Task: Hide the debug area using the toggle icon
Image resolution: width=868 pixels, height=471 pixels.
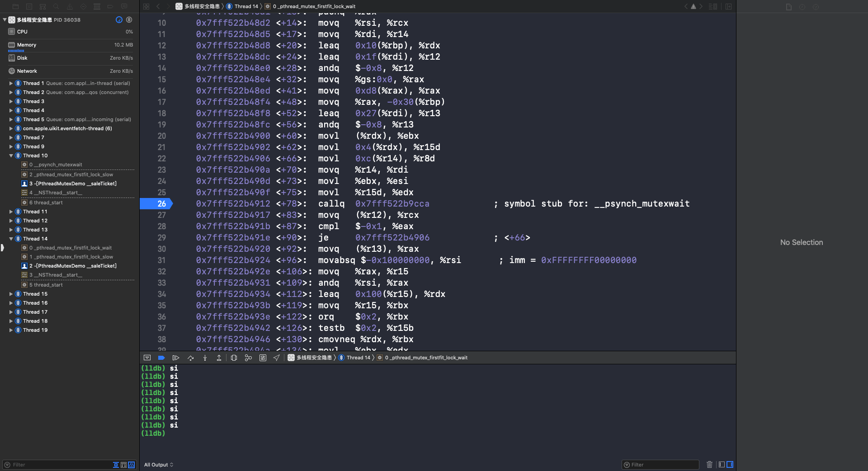Action: [x=147, y=358]
